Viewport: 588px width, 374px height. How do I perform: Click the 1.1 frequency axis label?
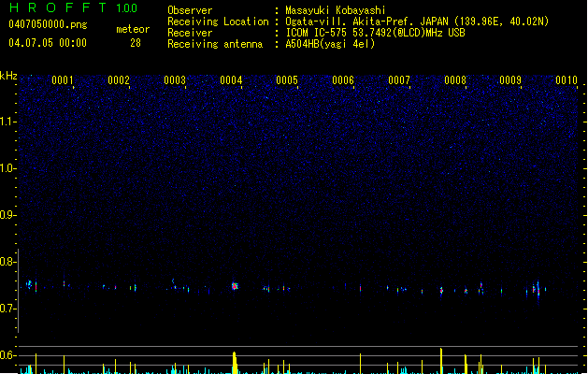7,122
